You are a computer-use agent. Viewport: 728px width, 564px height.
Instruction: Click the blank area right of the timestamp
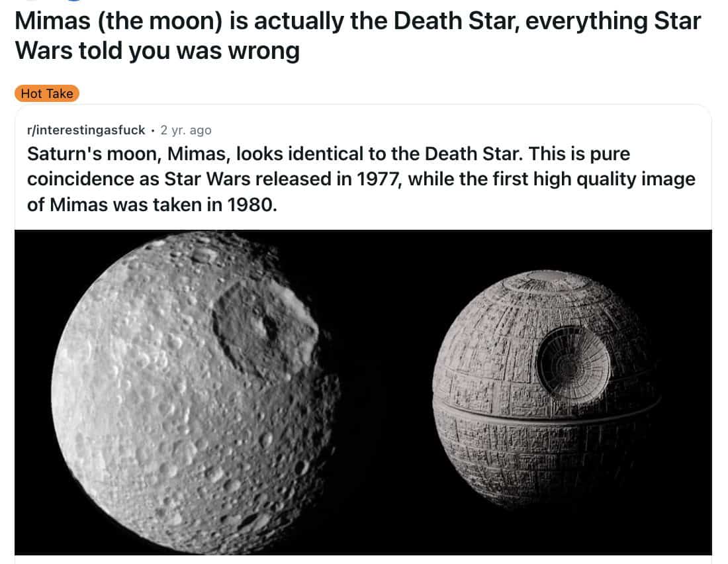pos(463,130)
